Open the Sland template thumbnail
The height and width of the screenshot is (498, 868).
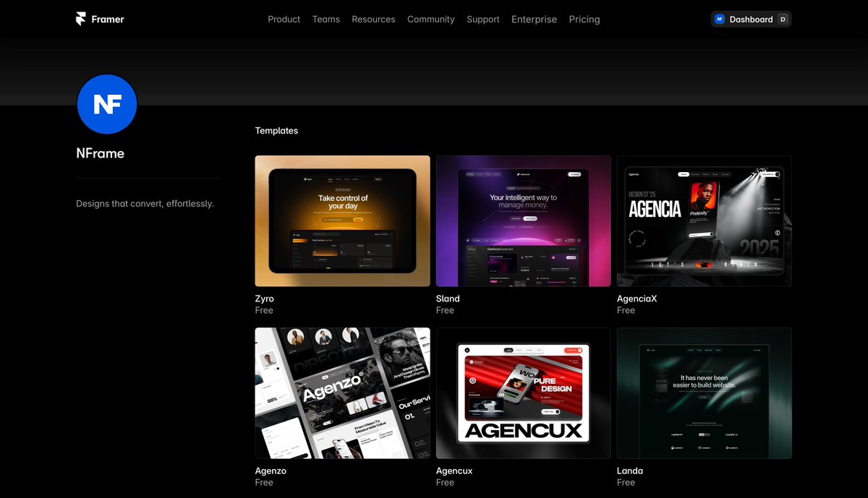tap(524, 221)
